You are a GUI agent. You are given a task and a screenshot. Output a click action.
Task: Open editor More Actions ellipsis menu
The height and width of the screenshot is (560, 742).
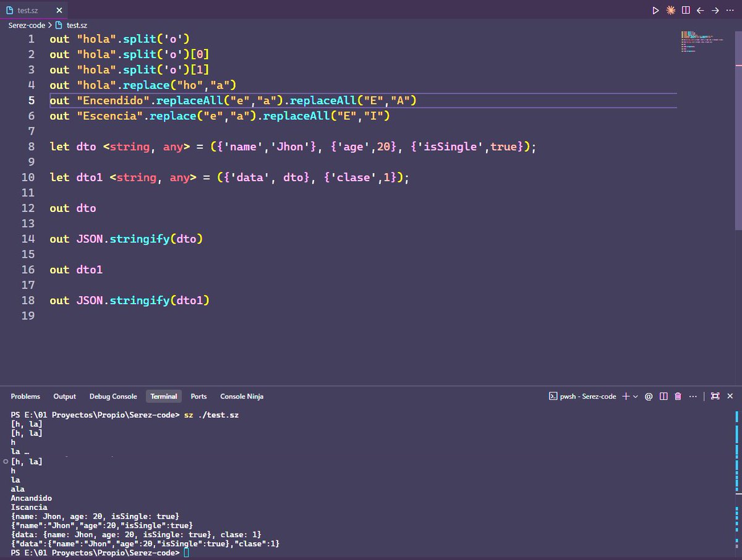(730, 11)
